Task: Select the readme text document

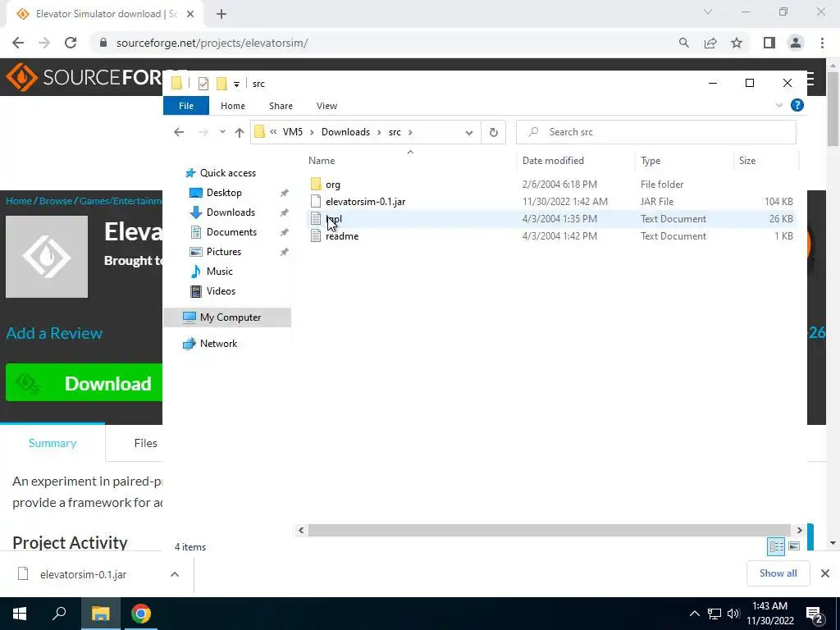Action: (x=342, y=236)
